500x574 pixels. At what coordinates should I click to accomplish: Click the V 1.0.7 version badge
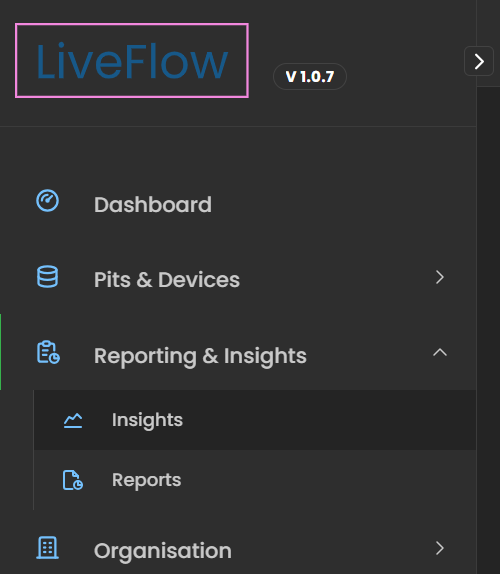pos(310,77)
